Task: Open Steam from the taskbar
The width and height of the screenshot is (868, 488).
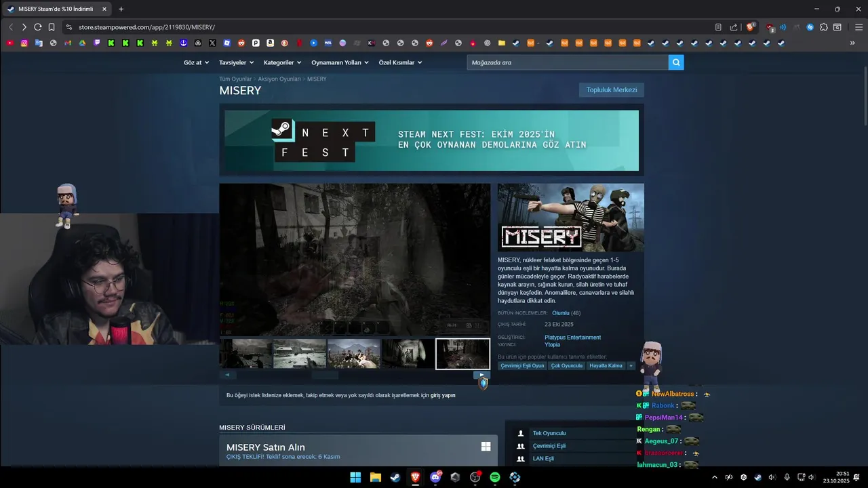Action: (395, 477)
